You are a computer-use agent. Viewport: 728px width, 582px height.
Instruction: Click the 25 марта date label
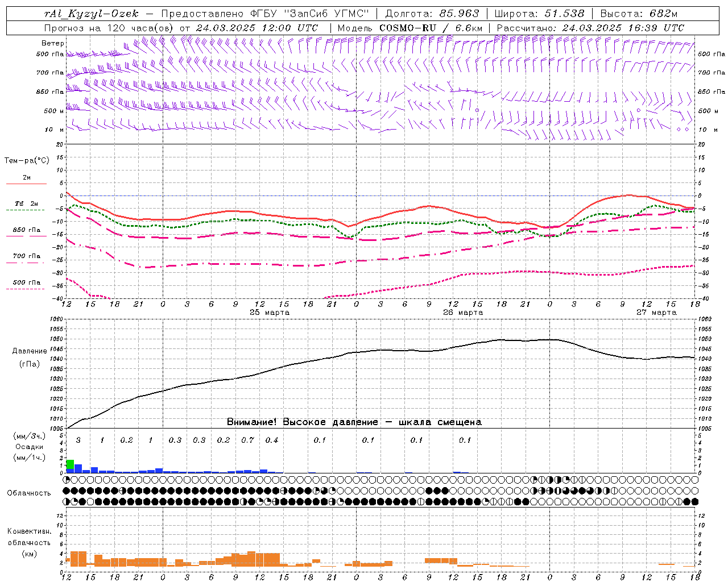coord(270,313)
